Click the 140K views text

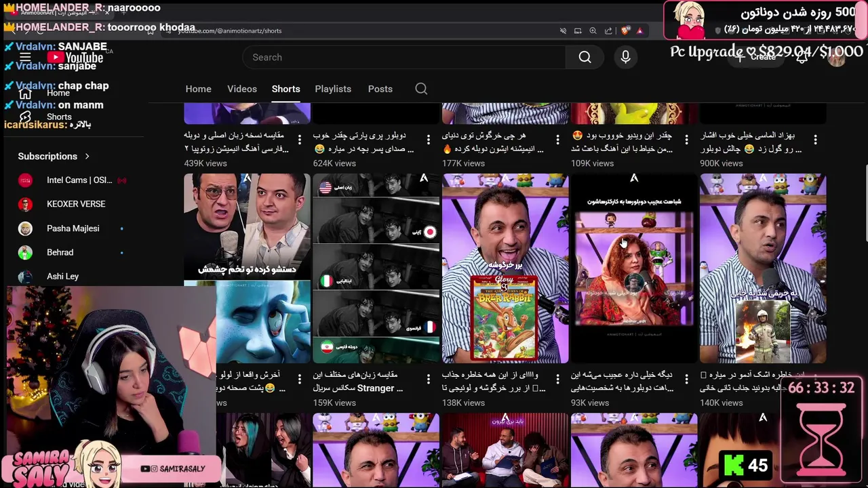click(721, 403)
